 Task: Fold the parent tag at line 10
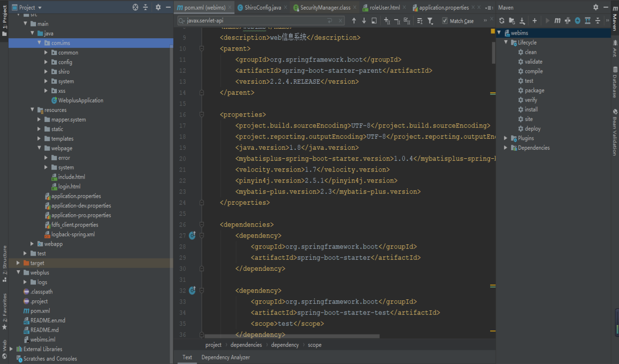pos(202,49)
